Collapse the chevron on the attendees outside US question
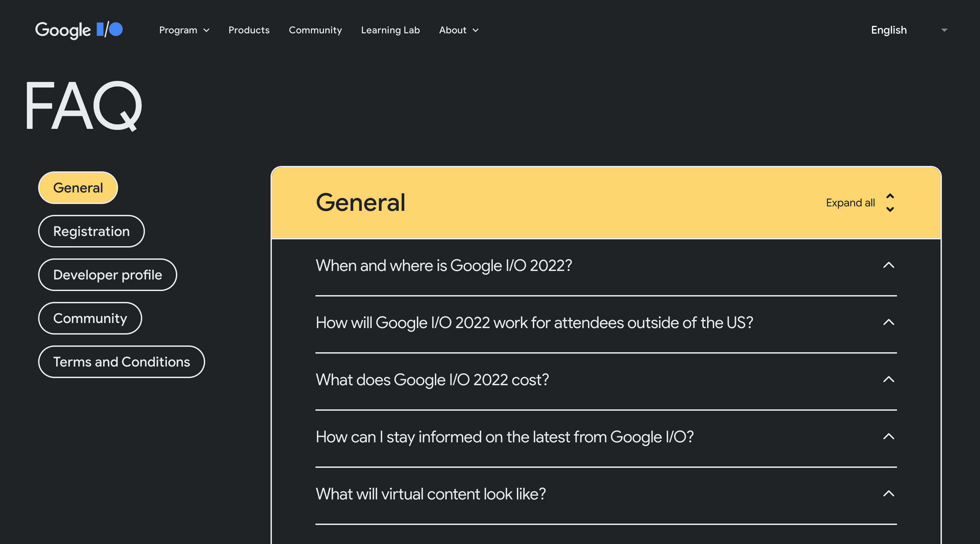The height and width of the screenshot is (544, 980). (x=889, y=322)
